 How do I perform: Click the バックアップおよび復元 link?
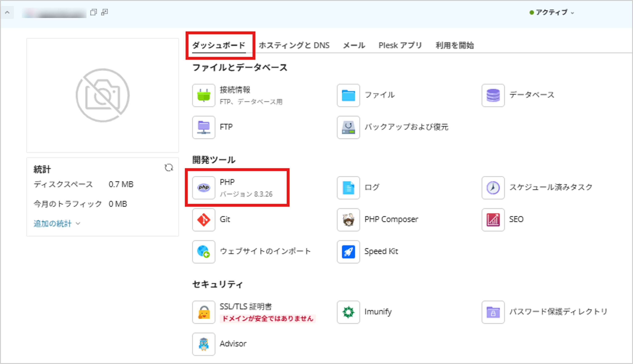(x=406, y=127)
